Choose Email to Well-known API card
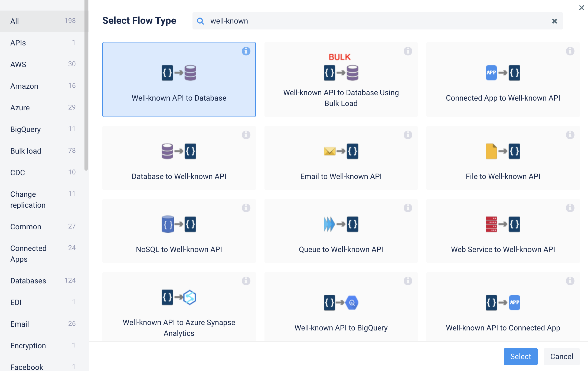This screenshot has height=371, width=588. click(x=341, y=158)
